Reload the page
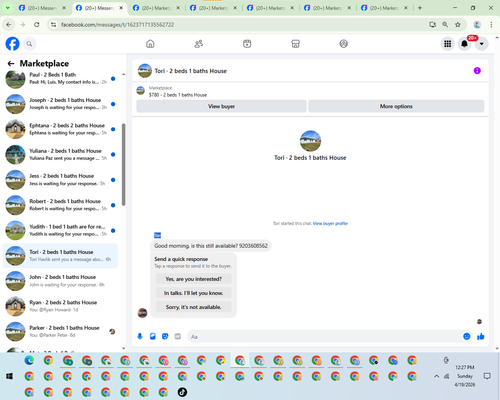 pos(37,24)
